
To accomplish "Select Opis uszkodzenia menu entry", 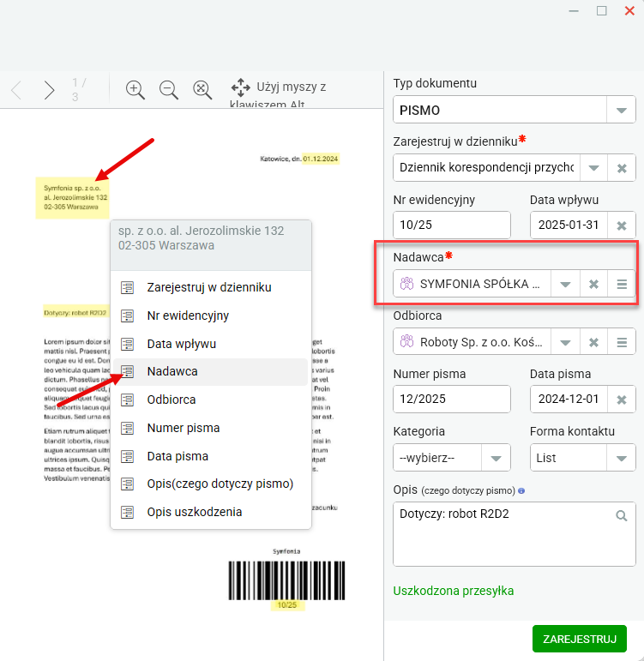I will click(210, 512).
